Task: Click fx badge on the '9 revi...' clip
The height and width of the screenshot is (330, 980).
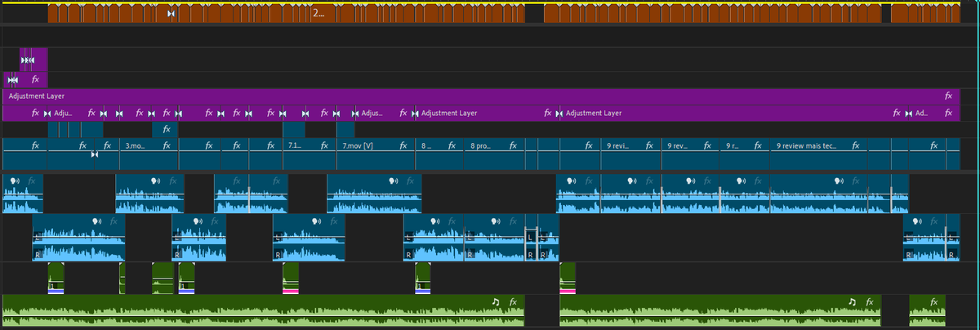Action: pyautogui.click(x=649, y=146)
